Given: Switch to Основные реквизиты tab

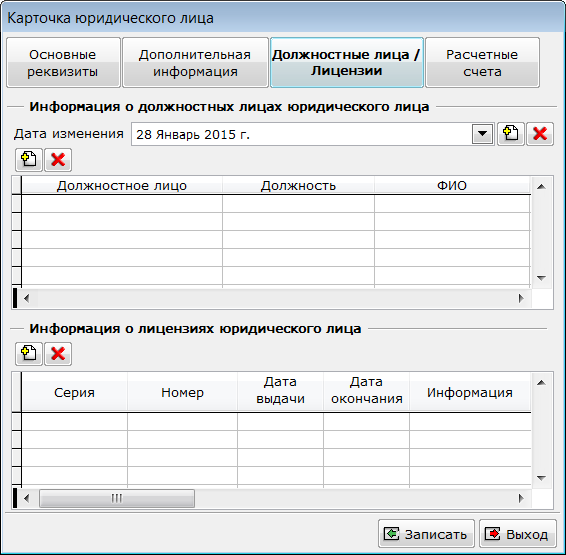Looking at the screenshot, I should coord(63,62).
